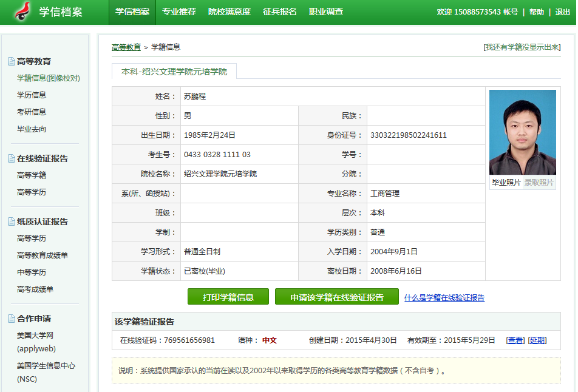The height and width of the screenshot is (392, 578).
Task: Click 我还有学籍没显示出来 link
Action: [x=522, y=47]
